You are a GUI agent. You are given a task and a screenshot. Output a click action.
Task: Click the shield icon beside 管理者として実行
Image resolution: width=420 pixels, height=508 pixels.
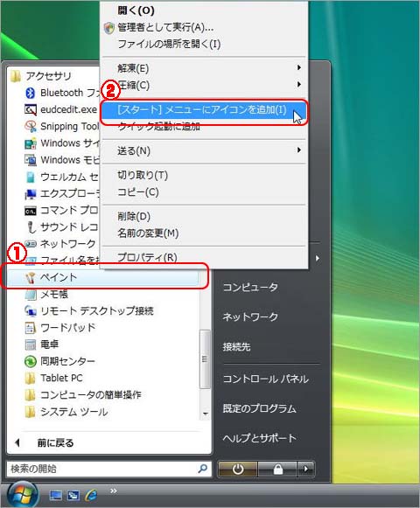(109, 28)
